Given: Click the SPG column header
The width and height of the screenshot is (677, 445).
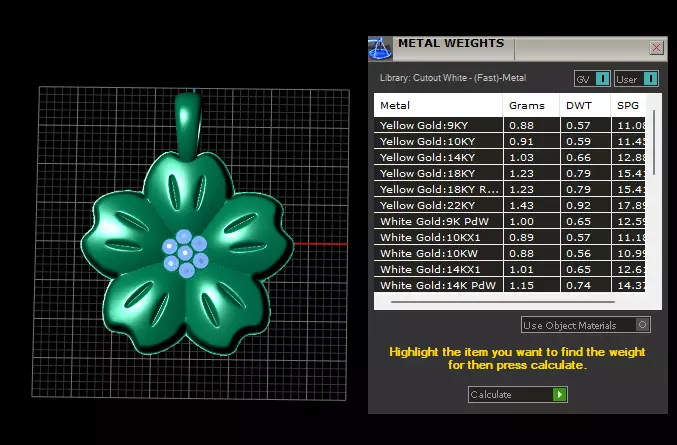Looking at the screenshot, I should click(x=628, y=105).
